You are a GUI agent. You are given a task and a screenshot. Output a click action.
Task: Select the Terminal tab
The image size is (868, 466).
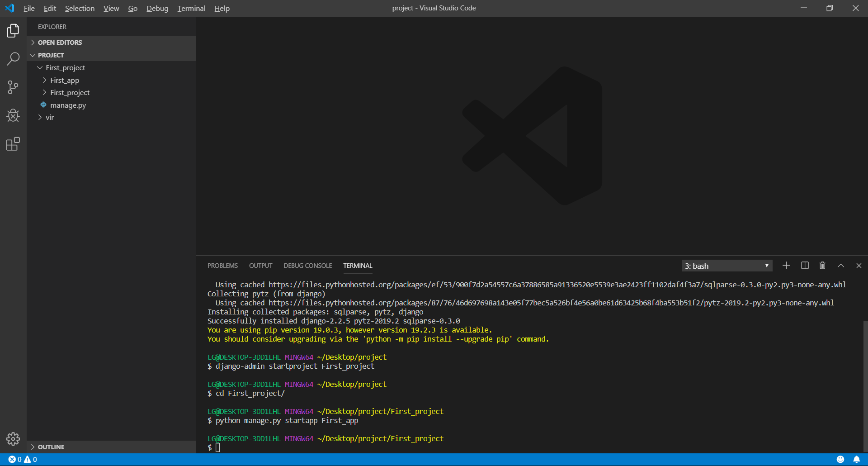358,266
